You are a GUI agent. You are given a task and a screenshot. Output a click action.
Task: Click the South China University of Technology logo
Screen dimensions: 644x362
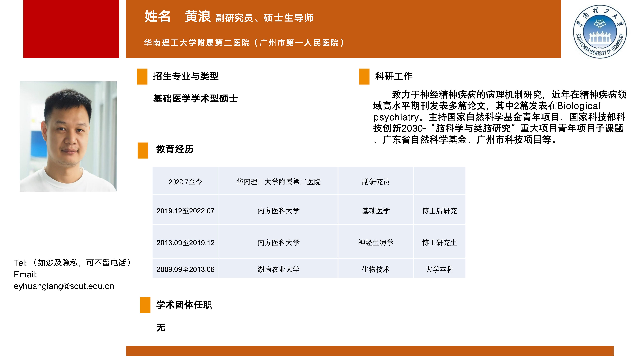click(600, 32)
